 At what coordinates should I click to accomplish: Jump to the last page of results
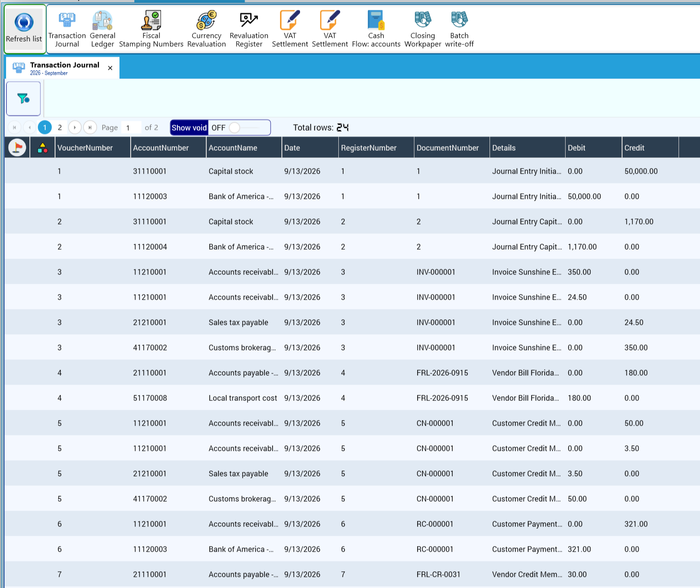pyautogui.click(x=90, y=127)
